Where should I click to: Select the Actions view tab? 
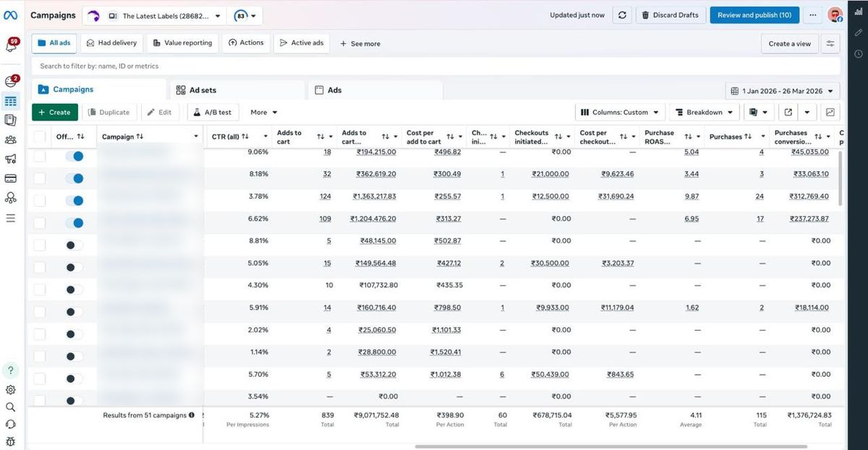246,43
